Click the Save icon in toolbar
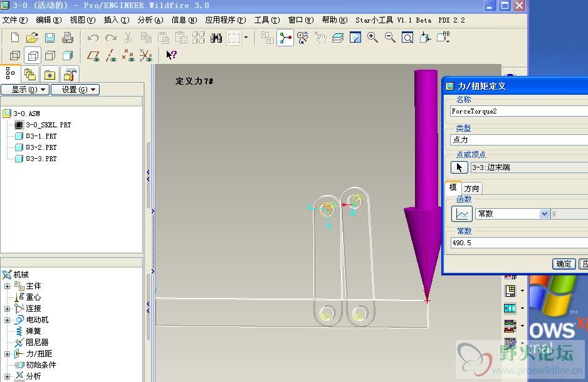The image size is (588, 382). pos(50,38)
